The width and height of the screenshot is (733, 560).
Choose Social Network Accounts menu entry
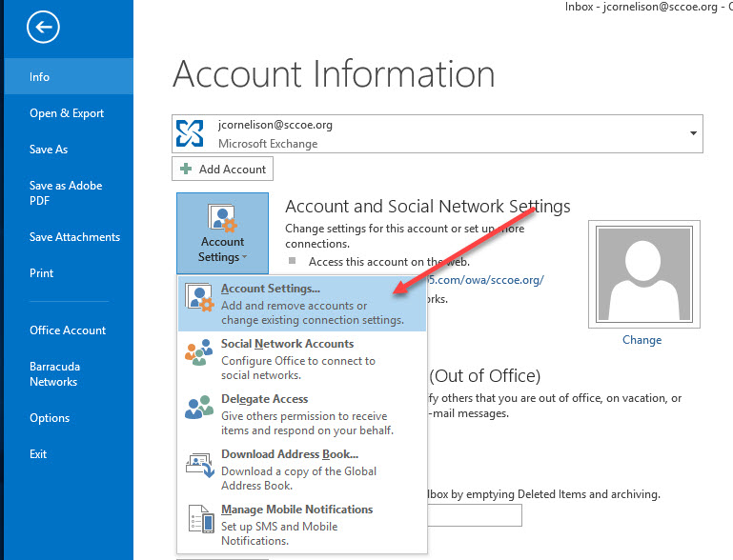click(x=302, y=359)
